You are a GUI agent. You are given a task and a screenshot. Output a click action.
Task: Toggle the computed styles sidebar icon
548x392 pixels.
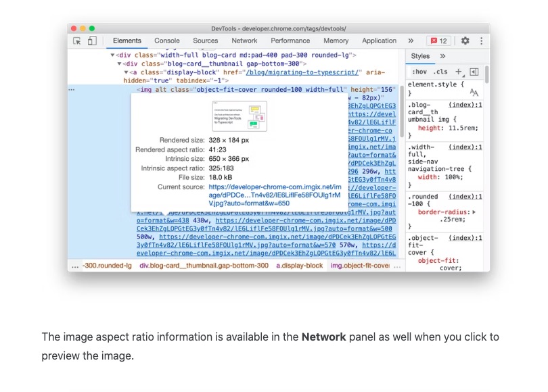474,72
